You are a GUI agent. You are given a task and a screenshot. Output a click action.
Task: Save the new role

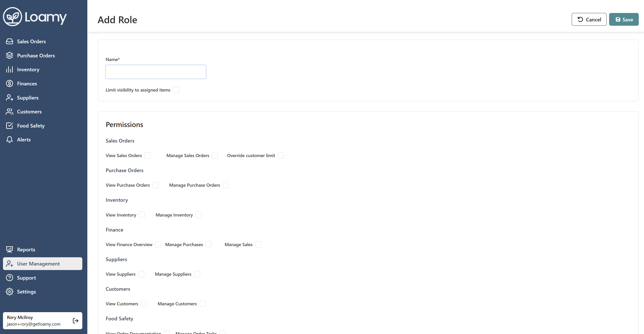point(623,20)
